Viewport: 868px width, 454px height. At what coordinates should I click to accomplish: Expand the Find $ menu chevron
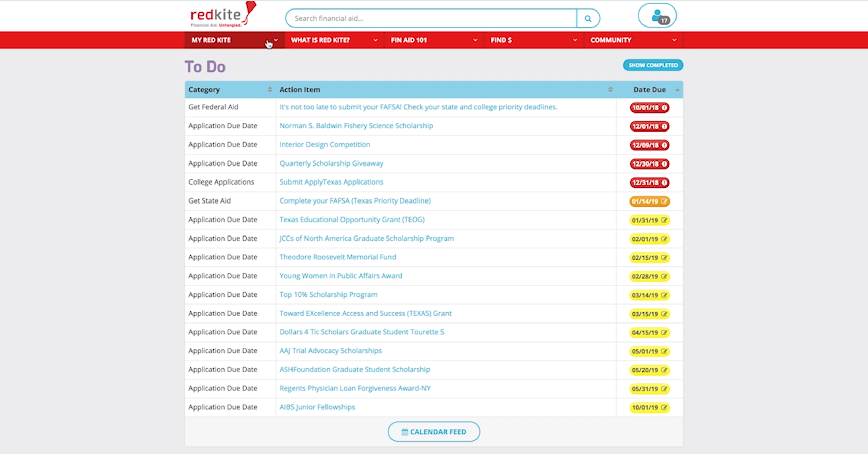(575, 40)
